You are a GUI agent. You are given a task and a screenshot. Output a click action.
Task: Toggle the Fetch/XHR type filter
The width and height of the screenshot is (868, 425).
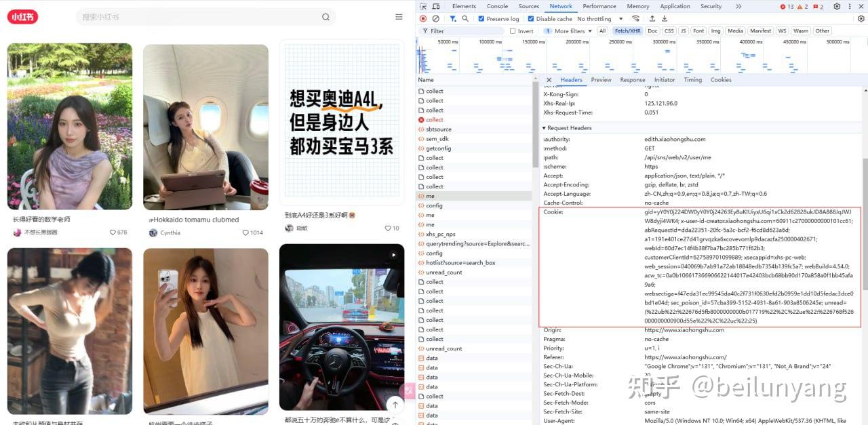pyautogui.click(x=627, y=31)
